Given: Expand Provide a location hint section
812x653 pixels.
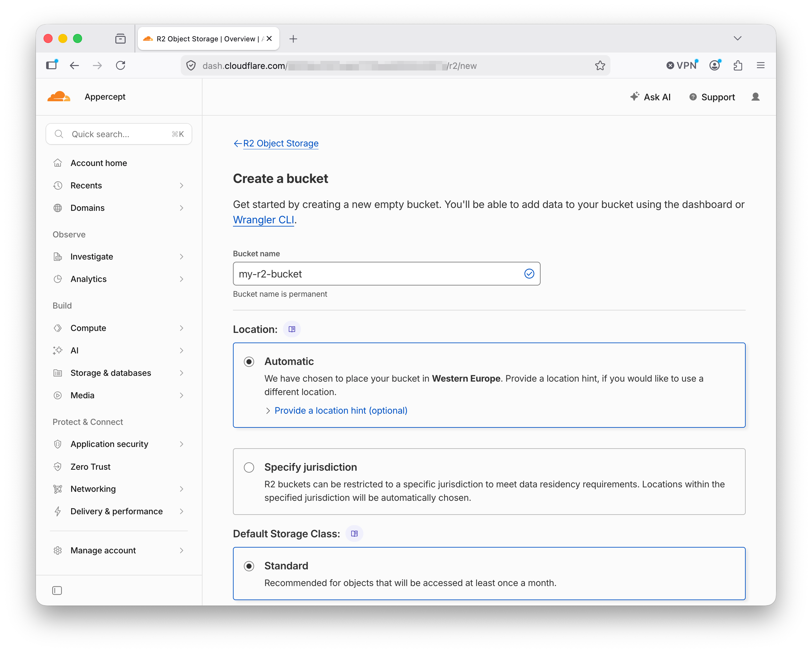Looking at the screenshot, I should [336, 410].
